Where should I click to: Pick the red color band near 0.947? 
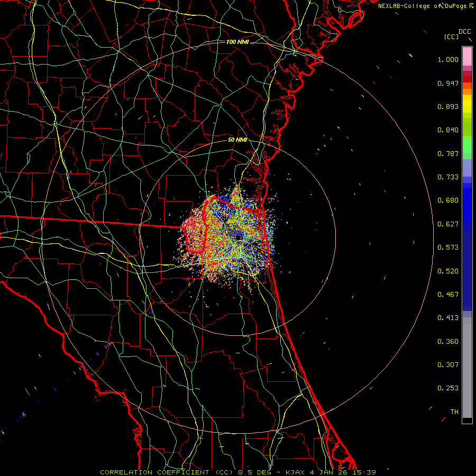pos(467,79)
